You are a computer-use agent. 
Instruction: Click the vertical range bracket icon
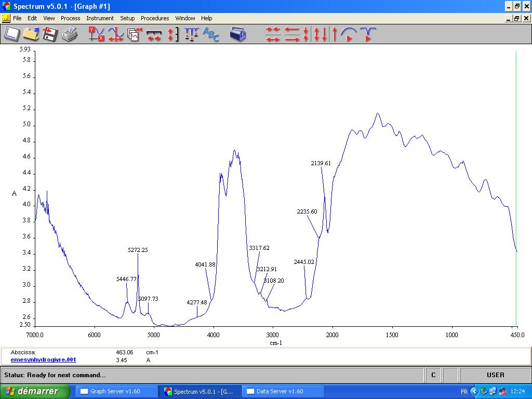point(172,34)
